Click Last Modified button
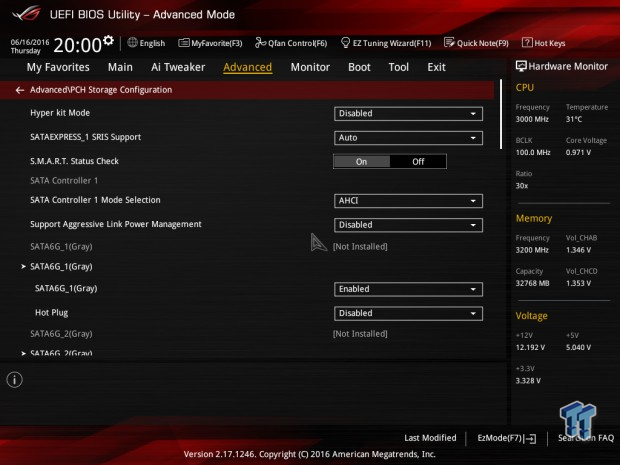620x465 pixels. 430,438
